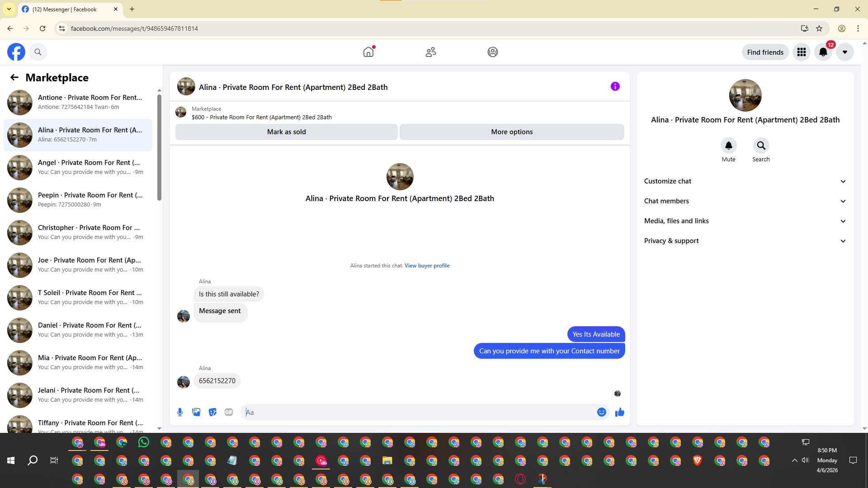Send a thumbs-up like
The height and width of the screenshot is (488, 868).
tap(620, 412)
